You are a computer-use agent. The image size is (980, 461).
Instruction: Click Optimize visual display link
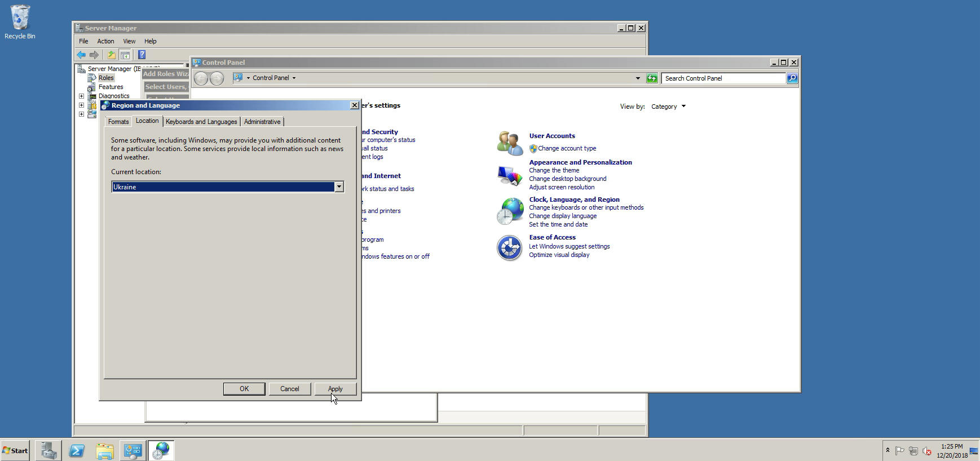[559, 255]
